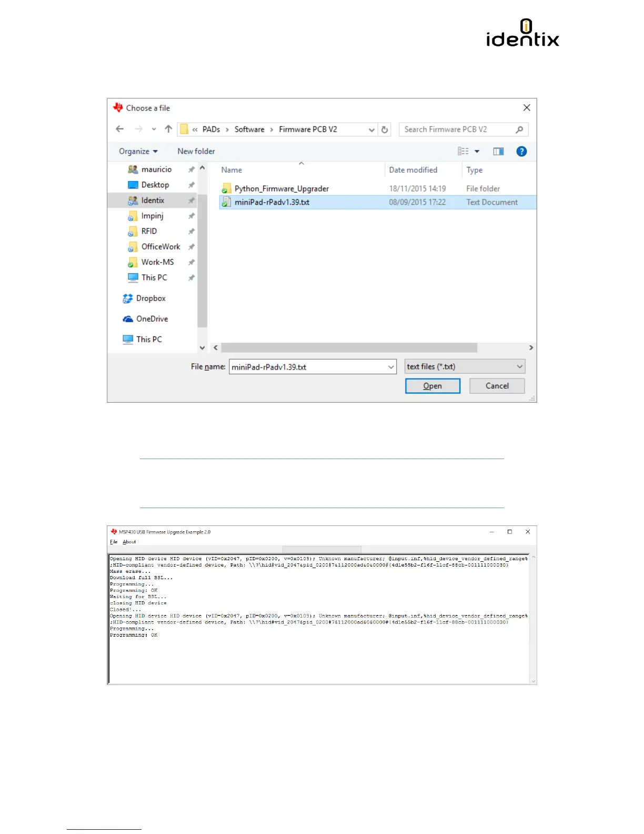Viewport: 644px width, 834px height.
Task: Select bottom This PC entry below OneDrive
Action: point(149,340)
